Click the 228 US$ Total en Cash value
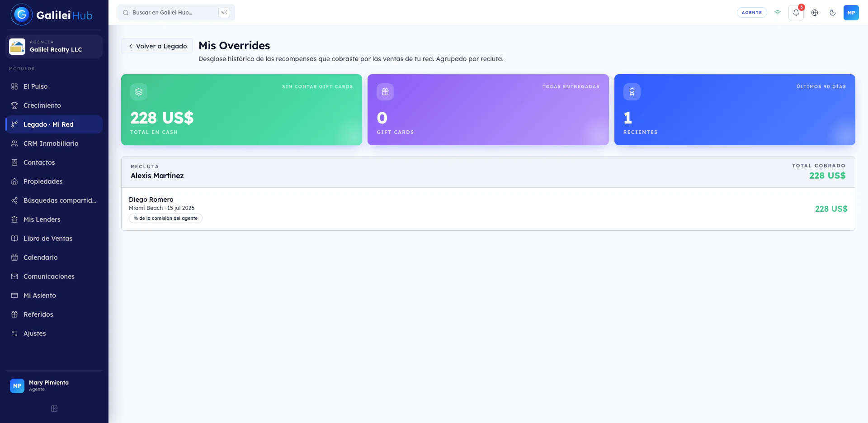868x423 pixels. click(x=162, y=118)
